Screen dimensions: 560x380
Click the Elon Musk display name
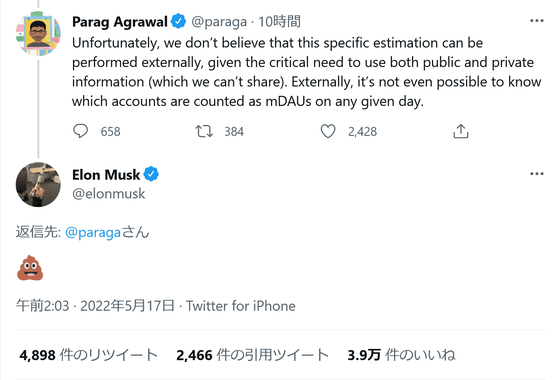106,175
